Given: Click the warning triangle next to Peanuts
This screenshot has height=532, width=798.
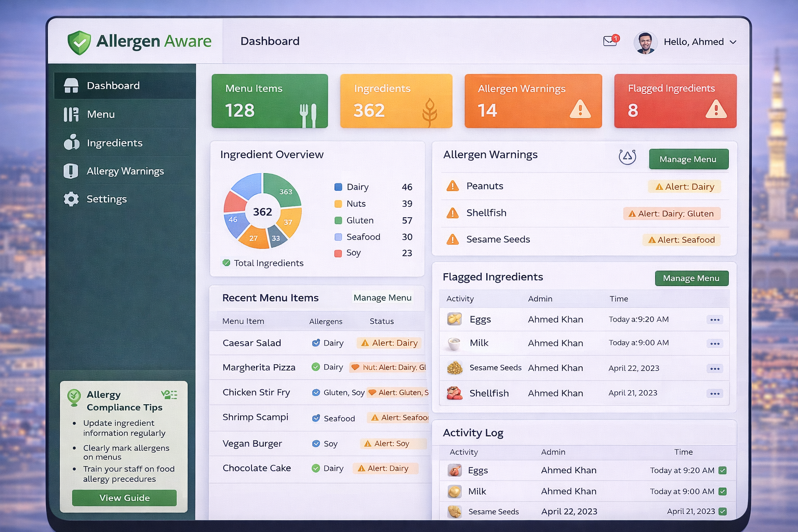Looking at the screenshot, I should pyautogui.click(x=453, y=186).
